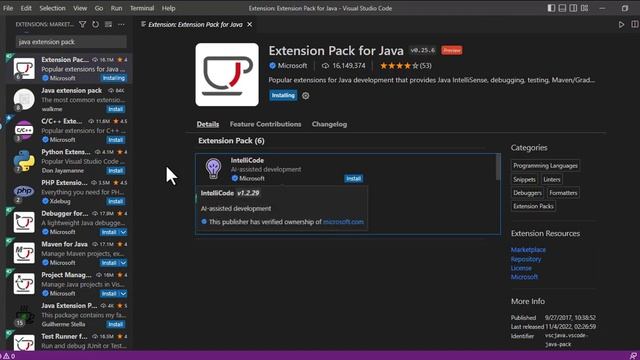Open the Run menu

coord(116,8)
